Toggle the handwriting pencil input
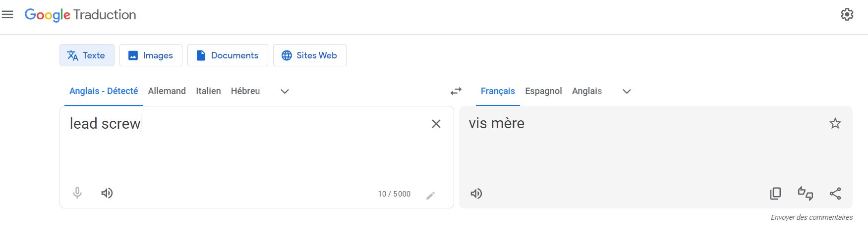 point(430,196)
